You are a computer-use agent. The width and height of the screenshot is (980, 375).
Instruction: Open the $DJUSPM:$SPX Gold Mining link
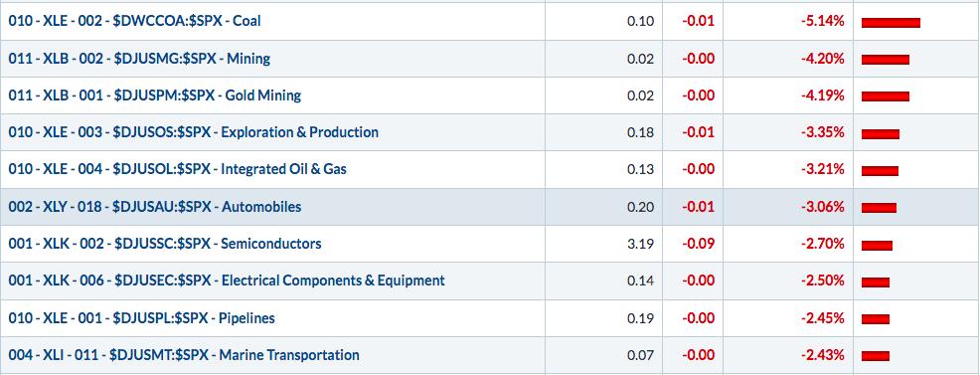coord(154,95)
